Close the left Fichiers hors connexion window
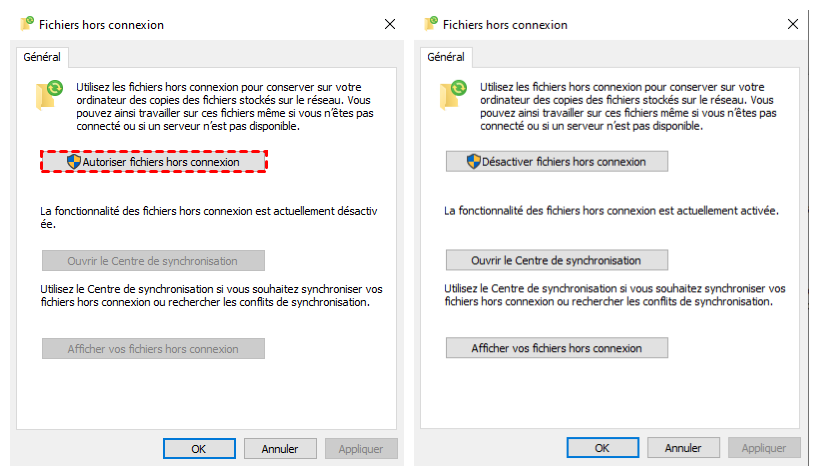This screenshot has height=476, width=819. [x=388, y=24]
